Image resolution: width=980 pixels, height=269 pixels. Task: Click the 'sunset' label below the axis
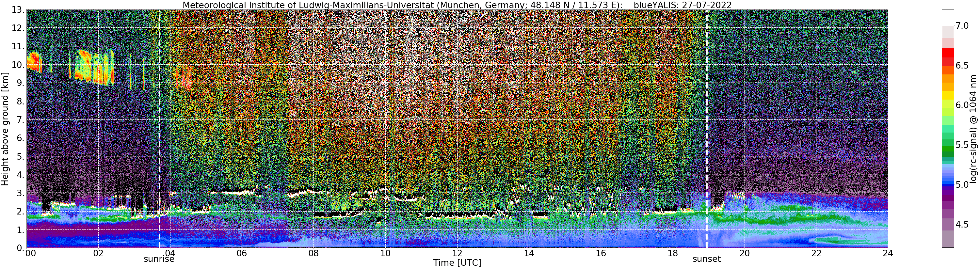[706, 259]
